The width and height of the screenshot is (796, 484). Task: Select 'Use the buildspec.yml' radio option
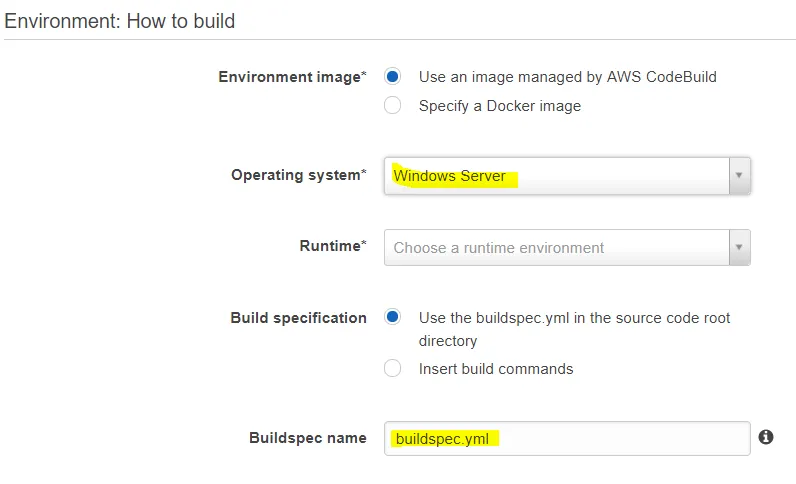[x=393, y=317]
